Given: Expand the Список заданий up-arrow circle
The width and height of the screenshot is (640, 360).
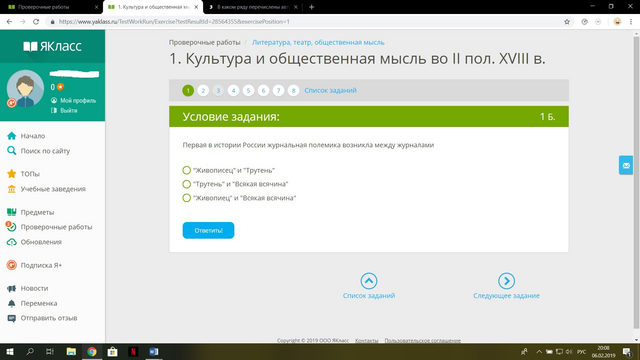Looking at the screenshot, I should tap(369, 281).
